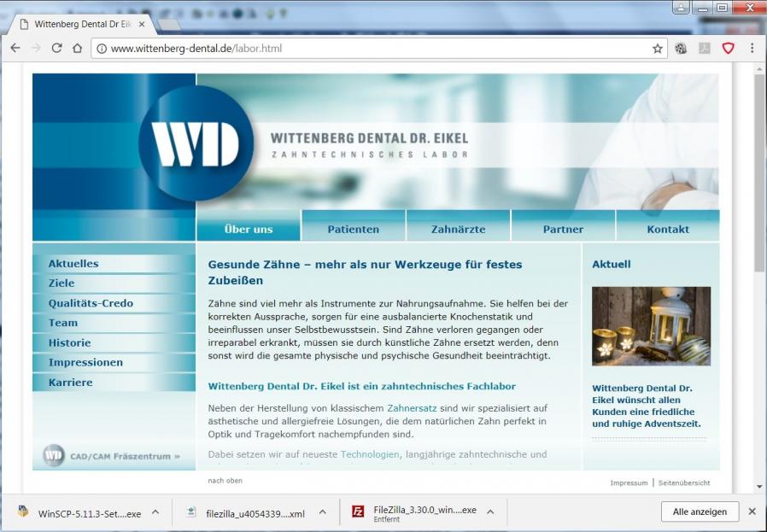The height and width of the screenshot is (532, 767).
Task: Click subheading about zahntechnisches Fachlabor
Action: pyautogui.click(x=361, y=386)
